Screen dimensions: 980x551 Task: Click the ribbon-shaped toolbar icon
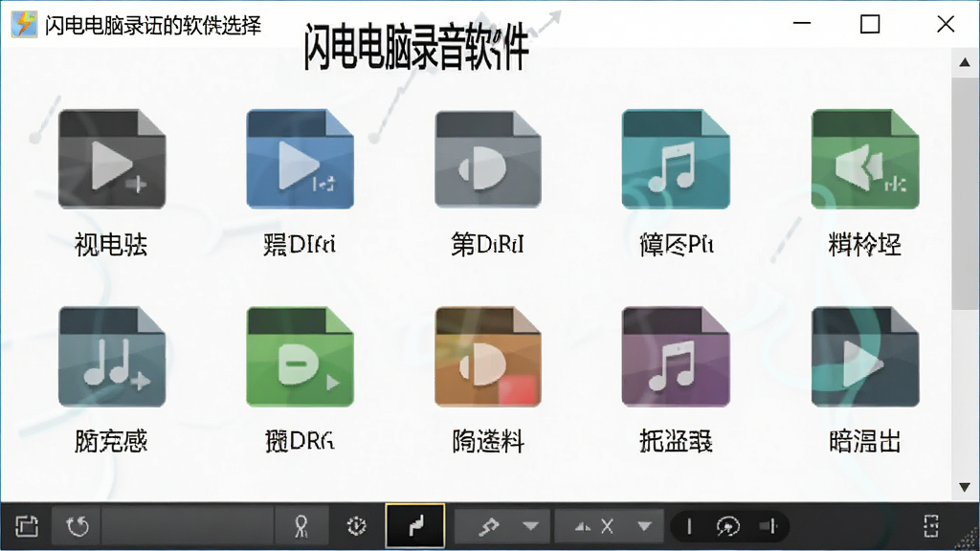tap(301, 526)
